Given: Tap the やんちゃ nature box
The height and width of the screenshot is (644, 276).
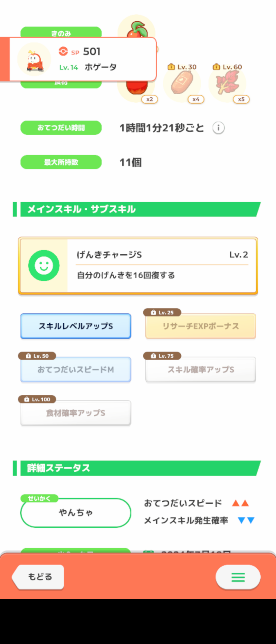Looking at the screenshot, I should pyautogui.click(x=76, y=513).
